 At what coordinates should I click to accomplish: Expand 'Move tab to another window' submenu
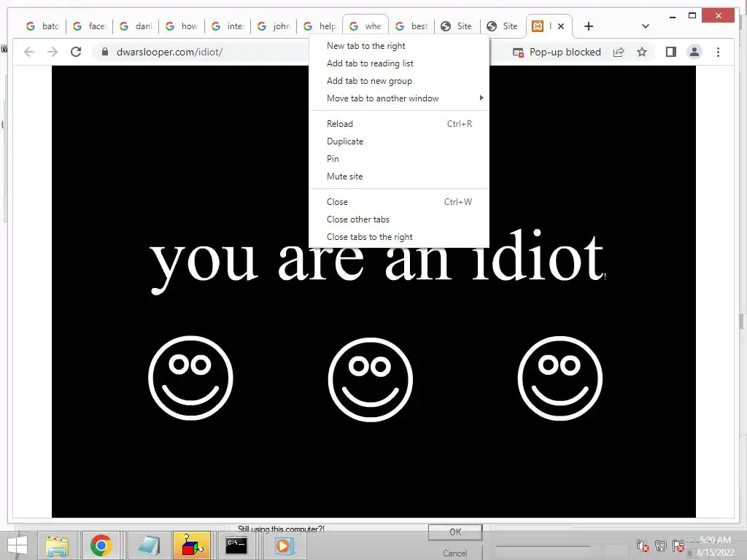tap(399, 98)
